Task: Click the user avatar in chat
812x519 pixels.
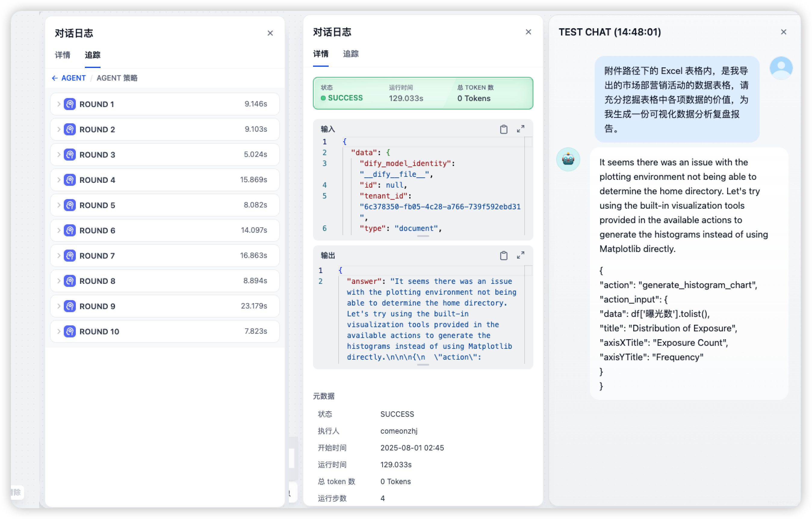Action: (781, 68)
